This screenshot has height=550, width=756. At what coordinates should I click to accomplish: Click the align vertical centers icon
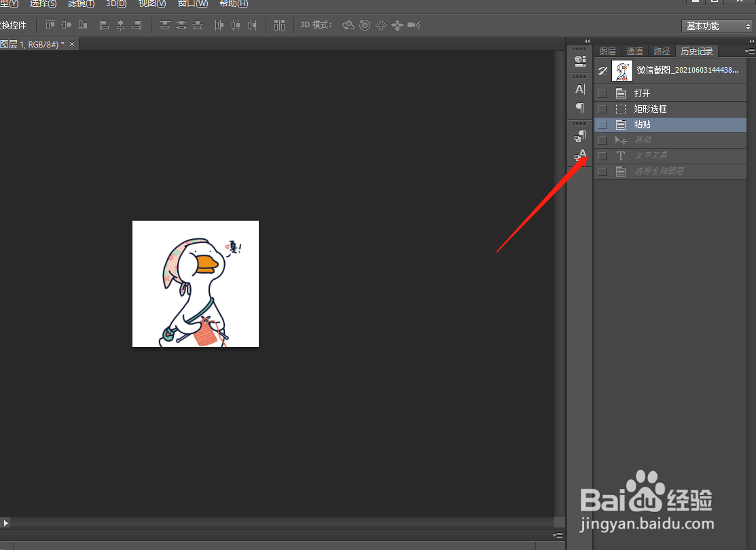pyautogui.click(x=67, y=25)
